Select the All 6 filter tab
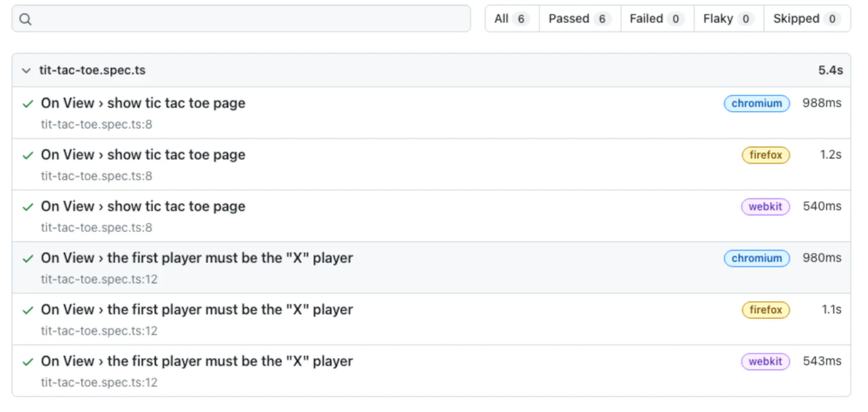868x412 pixels. click(x=512, y=19)
